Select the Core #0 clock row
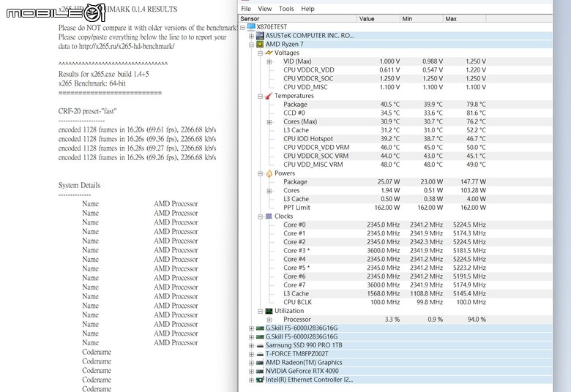 (384, 225)
